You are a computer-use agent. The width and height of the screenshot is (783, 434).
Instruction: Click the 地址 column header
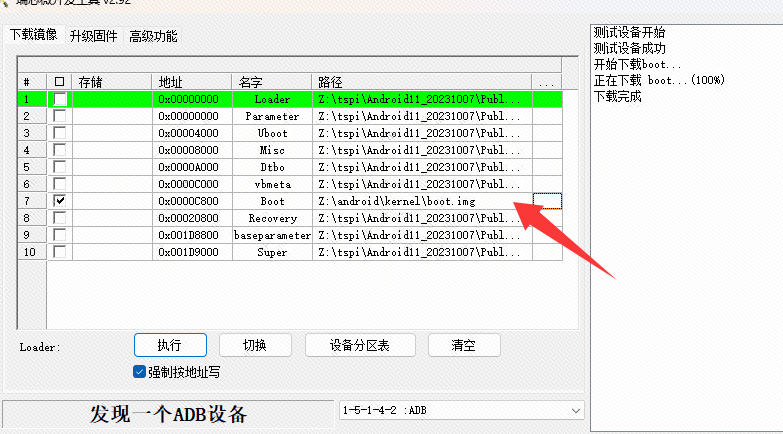pyautogui.click(x=192, y=82)
